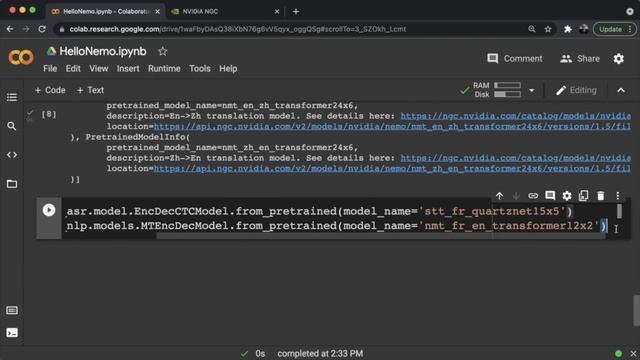
Task: Open the View menu
Action: (x=99, y=69)
